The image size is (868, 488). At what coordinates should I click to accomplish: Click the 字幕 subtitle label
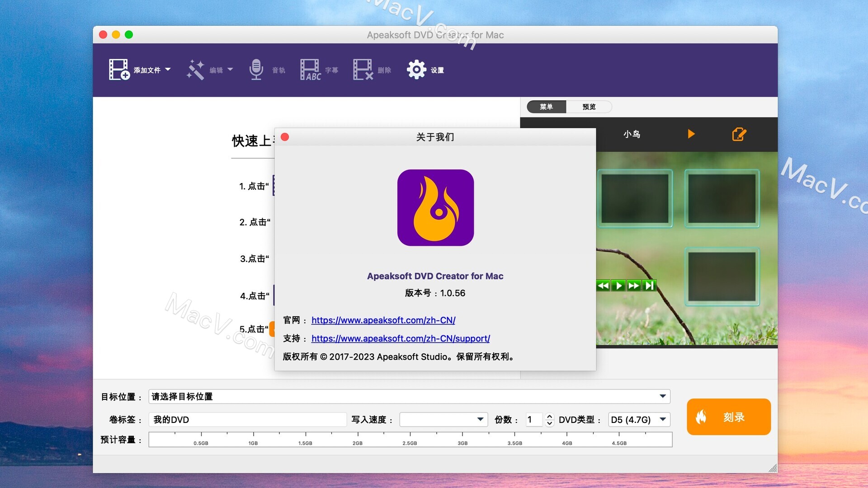[x=331, y=70]
